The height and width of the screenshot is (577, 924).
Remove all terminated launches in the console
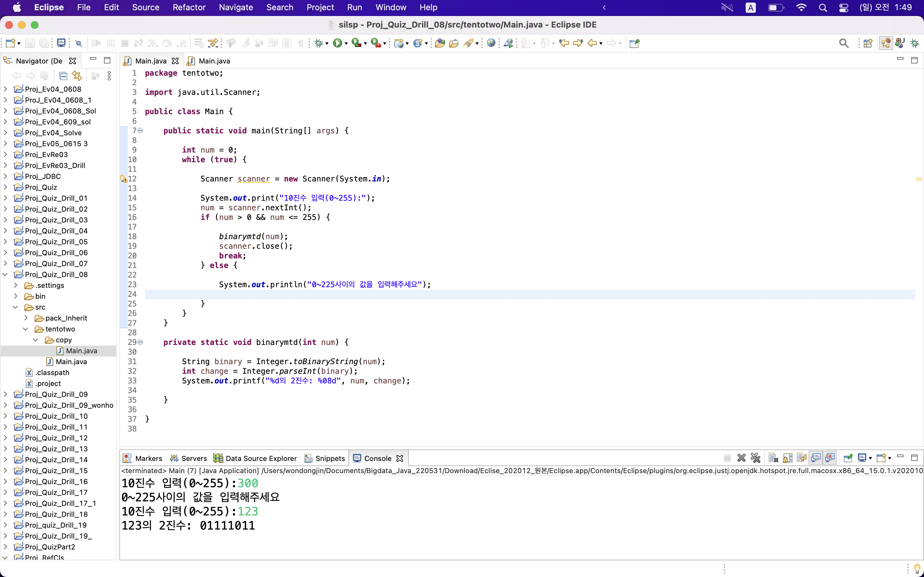[755, 458]
